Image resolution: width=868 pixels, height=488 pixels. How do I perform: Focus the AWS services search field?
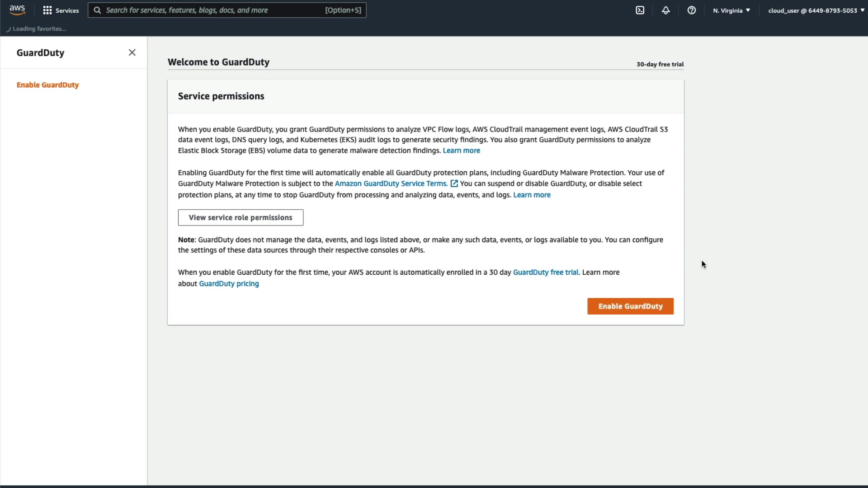pyautogui.click(x=212, y=10)
